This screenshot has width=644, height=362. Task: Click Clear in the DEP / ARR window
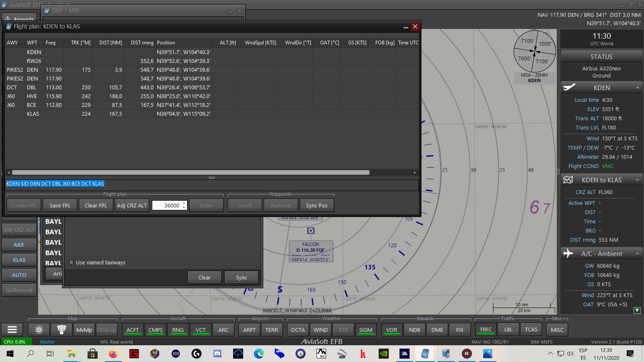[204, 277]
